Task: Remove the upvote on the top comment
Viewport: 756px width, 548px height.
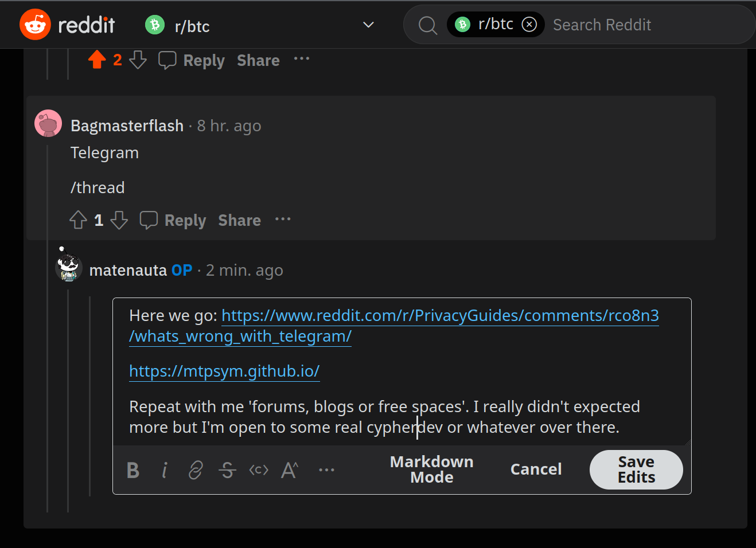Action: click(x=97, y=60)
